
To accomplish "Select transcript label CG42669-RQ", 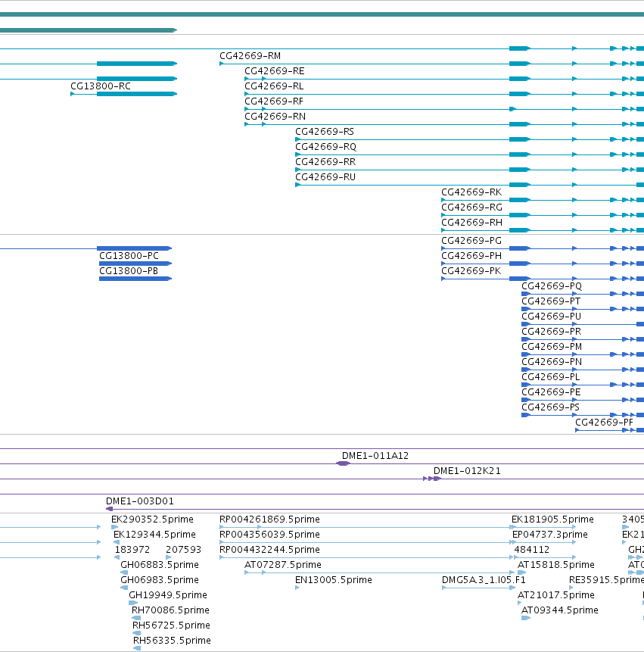I will point(325,147).
